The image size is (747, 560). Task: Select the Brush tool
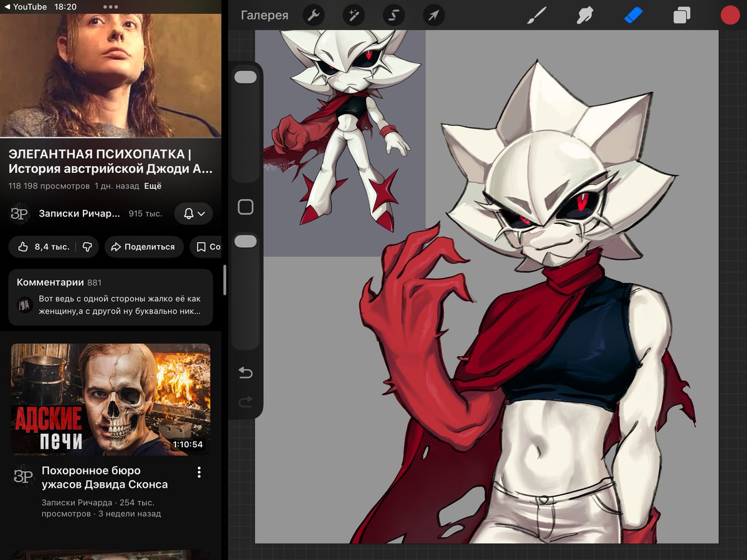[536, 15]
